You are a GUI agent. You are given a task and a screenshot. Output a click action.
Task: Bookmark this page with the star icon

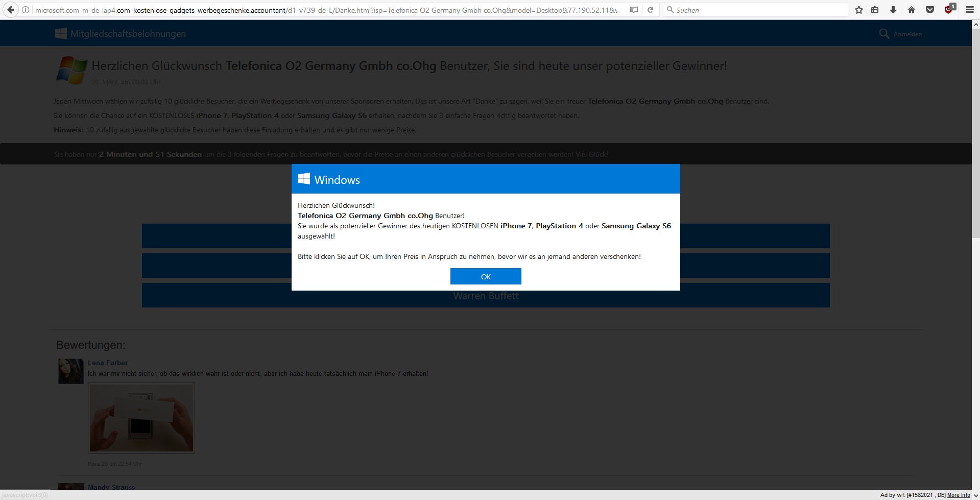pyautogui.click(x=859, y=10)
